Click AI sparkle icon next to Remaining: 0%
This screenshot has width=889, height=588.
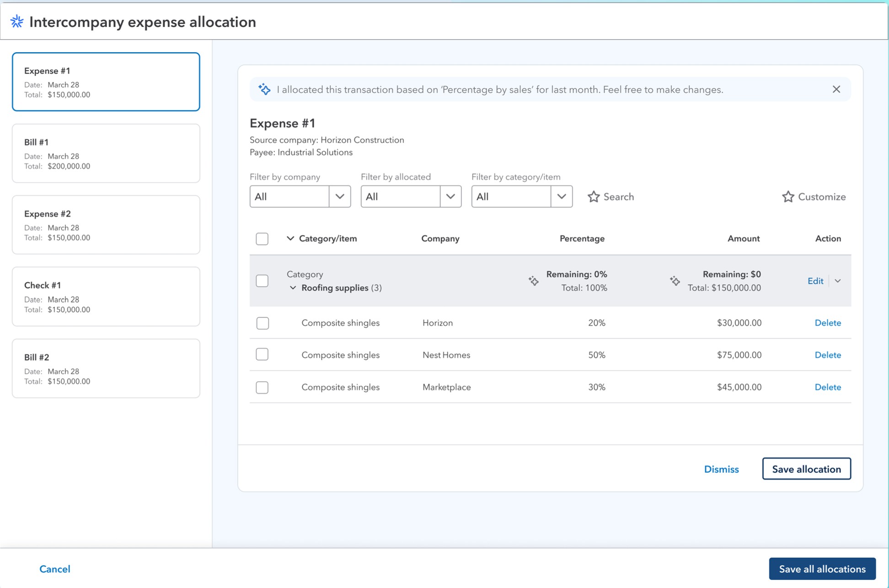pyautogui.click(x=533, y=281)
